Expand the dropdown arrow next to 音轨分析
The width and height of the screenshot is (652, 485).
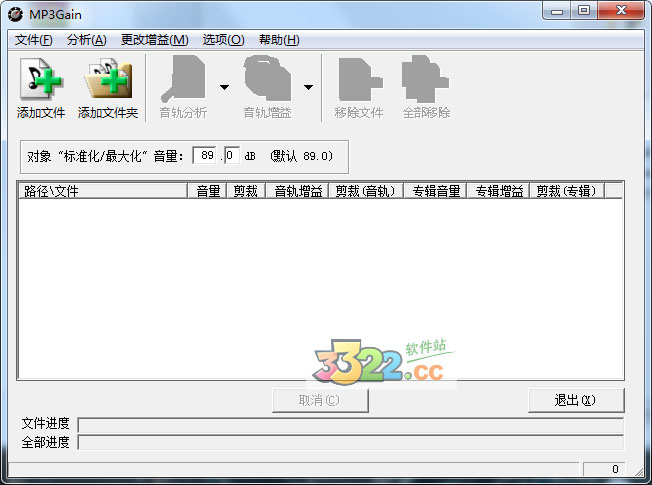point(225,87)
